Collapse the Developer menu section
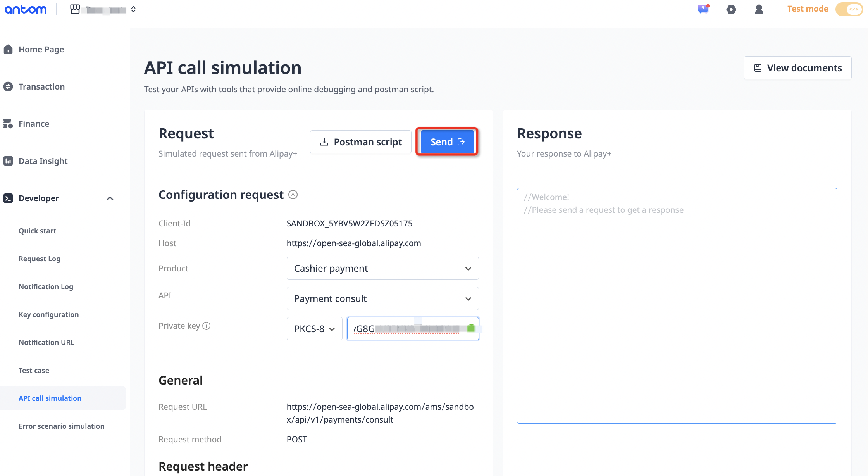Image resolution: width=868 pixels, height=476 pixels. (110, 198)
